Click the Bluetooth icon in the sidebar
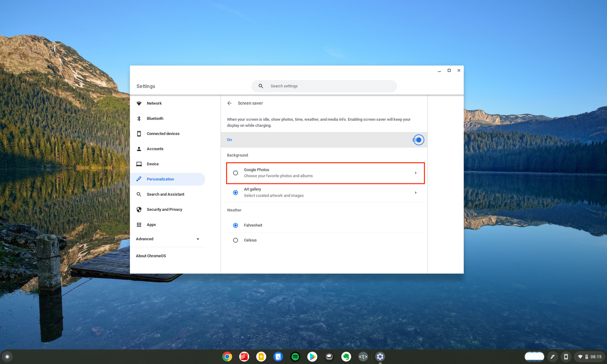The width and height of the screenshot is (607, 364). point(138,118)
